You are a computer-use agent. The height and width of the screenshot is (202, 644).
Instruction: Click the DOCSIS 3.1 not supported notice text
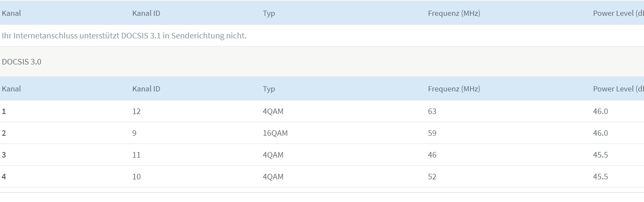tap(124, 35)
